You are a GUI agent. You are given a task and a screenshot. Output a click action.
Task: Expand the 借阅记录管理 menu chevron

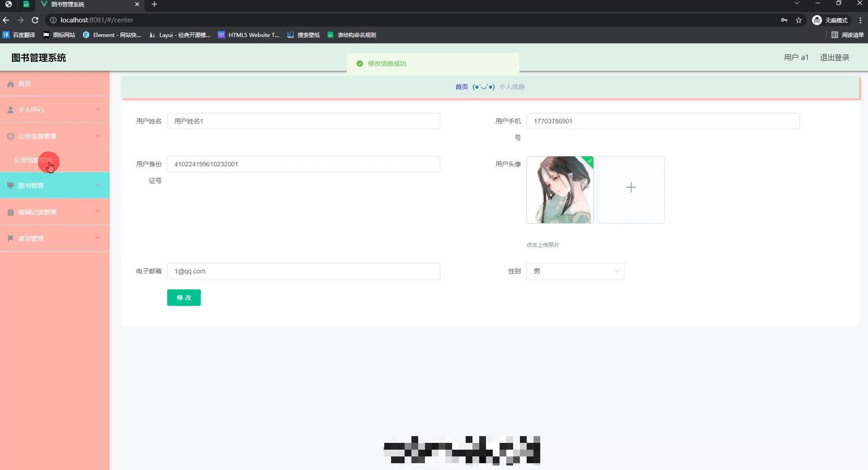(98, 211)
